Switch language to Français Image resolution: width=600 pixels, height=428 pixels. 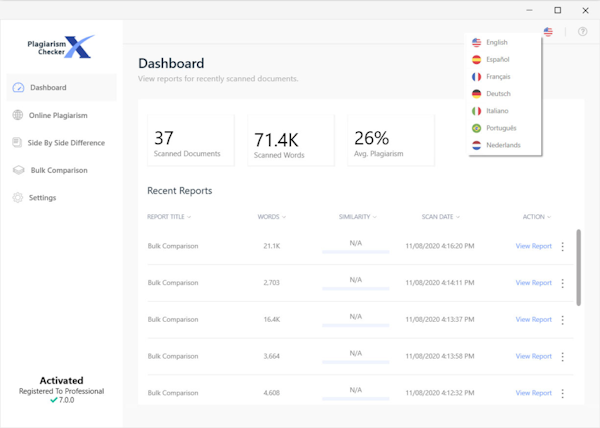(x=498, y=77)
